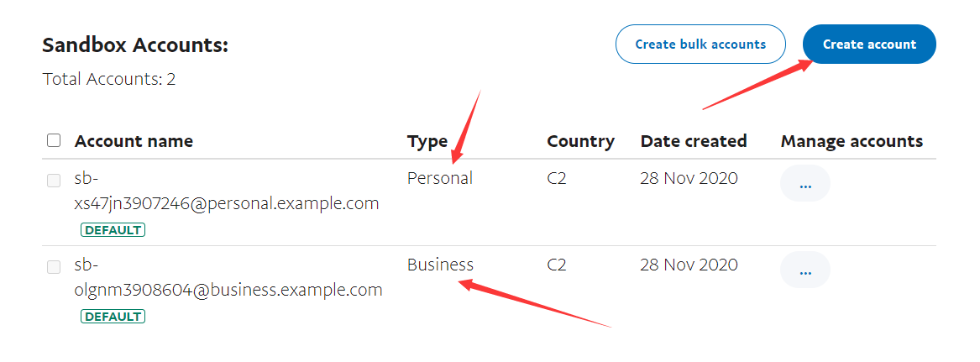Click the Business type cell

click(440, 265)
